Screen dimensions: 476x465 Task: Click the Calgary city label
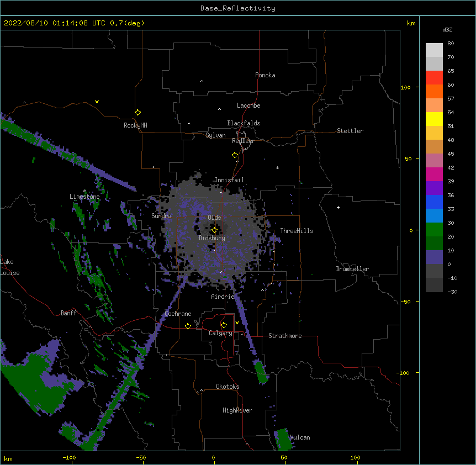220,333
